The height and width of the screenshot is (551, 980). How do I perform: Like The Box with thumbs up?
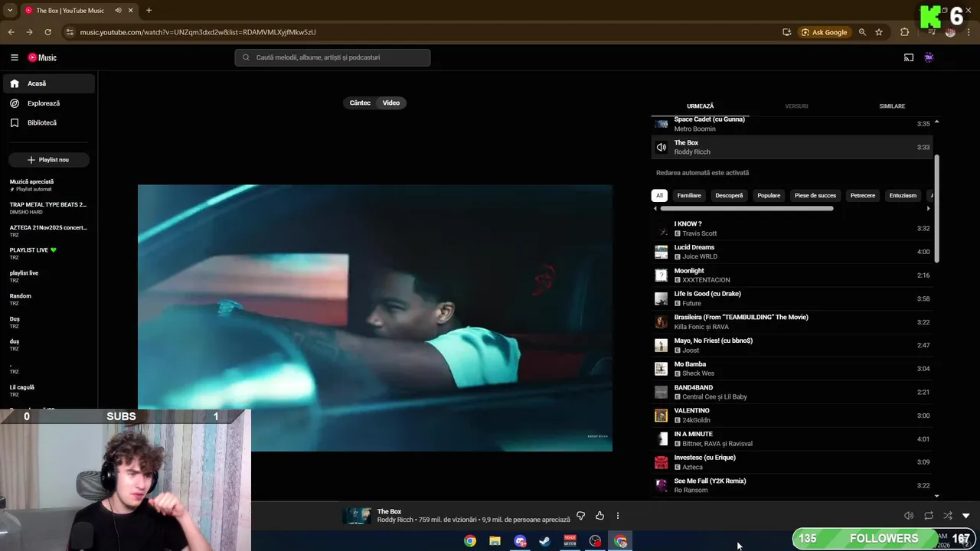click(x=599, y=516)
